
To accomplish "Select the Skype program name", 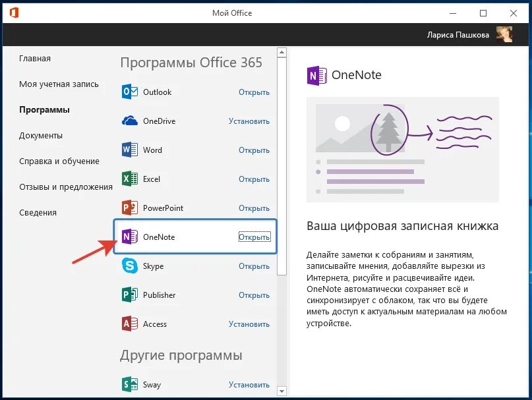I will point(153,266).
